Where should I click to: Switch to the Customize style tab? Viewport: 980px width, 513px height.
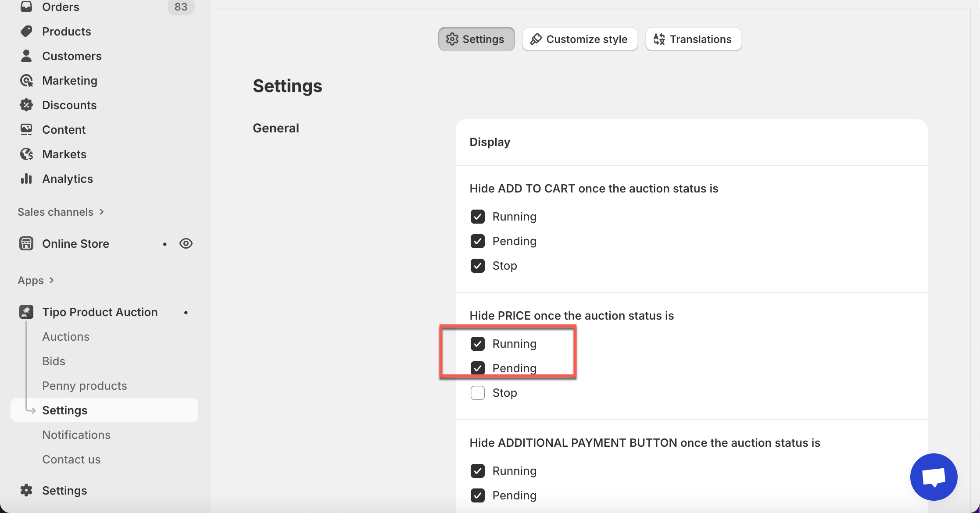579,39
